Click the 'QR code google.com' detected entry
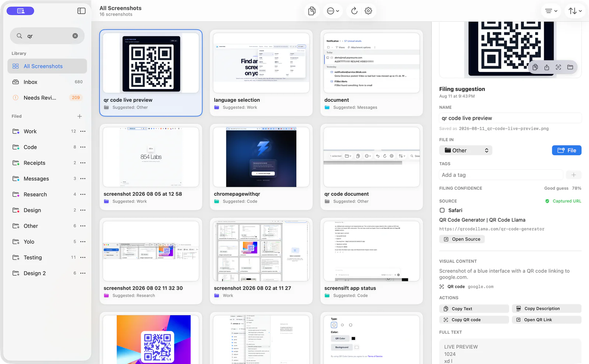589x364 pixels. point(466,287)
